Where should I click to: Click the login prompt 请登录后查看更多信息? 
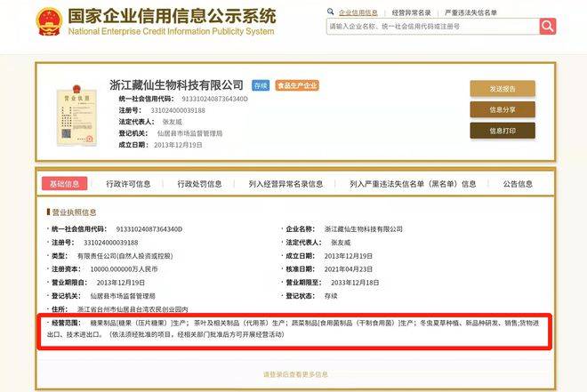[295, 374]
